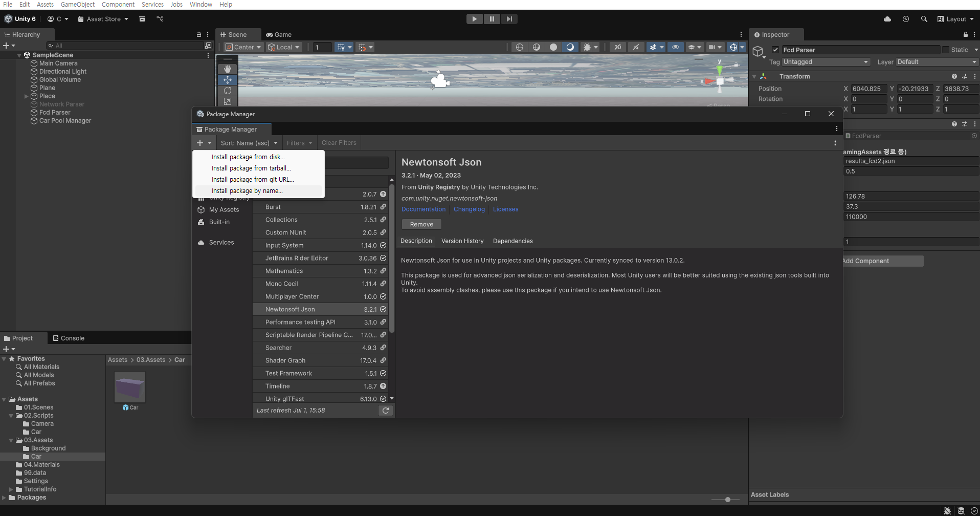This screenshot has height=516, width=980.
Task: Open the Version History tab
Action: 462,241
